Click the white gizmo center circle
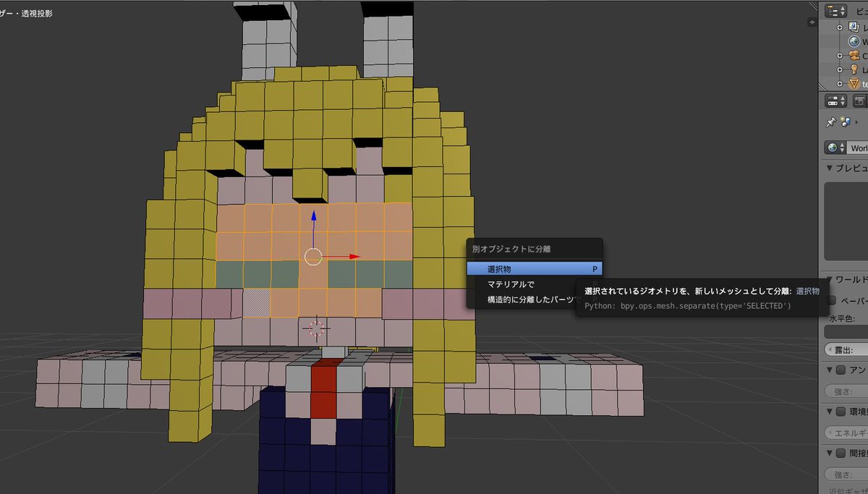The height and width of the screenshot is (494, 868). tap(313, 257)
